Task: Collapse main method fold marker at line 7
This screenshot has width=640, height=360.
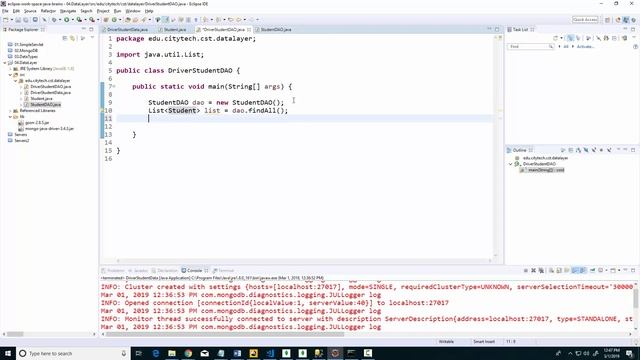Action: click(114, 87)
